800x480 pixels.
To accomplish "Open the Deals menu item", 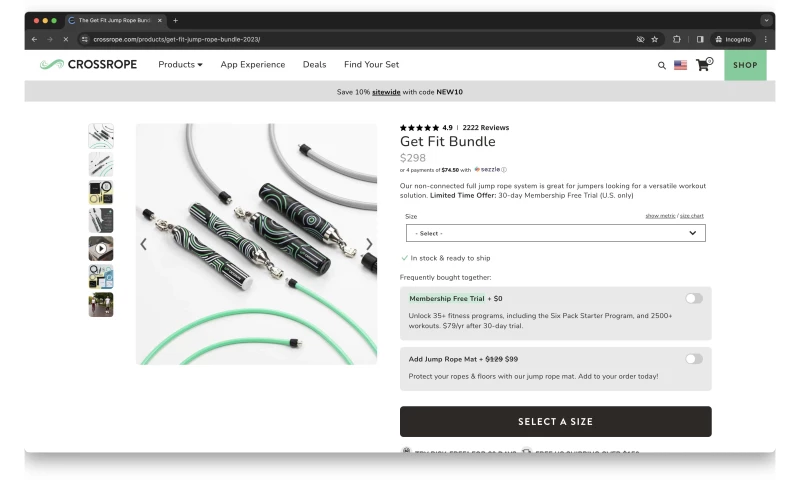I will click(314, 65).
